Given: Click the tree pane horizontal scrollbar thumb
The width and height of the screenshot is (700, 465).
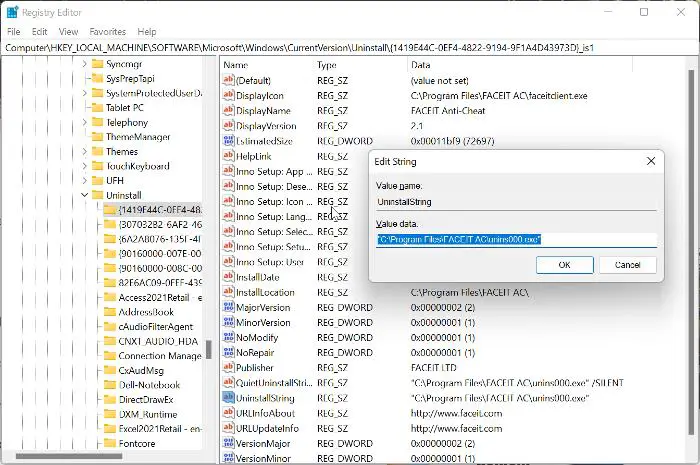Looking at the screenshot, I should coord(69,456).
